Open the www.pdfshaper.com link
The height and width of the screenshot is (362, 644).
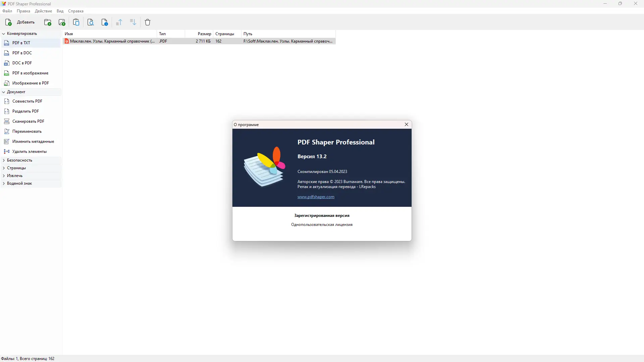[x=316, y=197]
